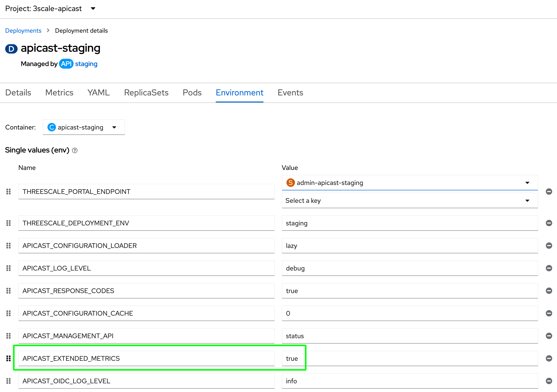Open the Events tab

point(290,93)
